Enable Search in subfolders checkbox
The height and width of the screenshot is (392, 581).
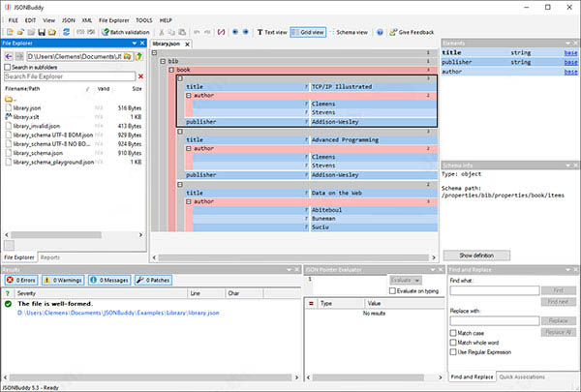tap(7, 66)
